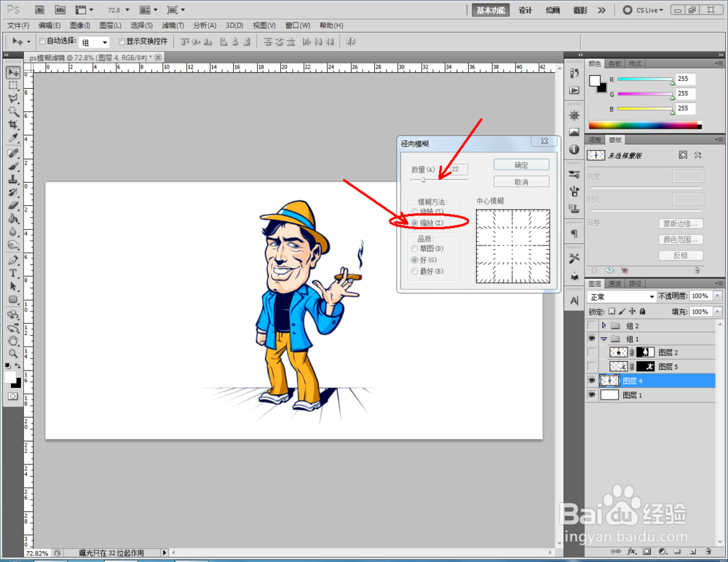This screenshot has width=728, height=562.
Task: Select the Eyedropper tool
Action: point(13,138)
